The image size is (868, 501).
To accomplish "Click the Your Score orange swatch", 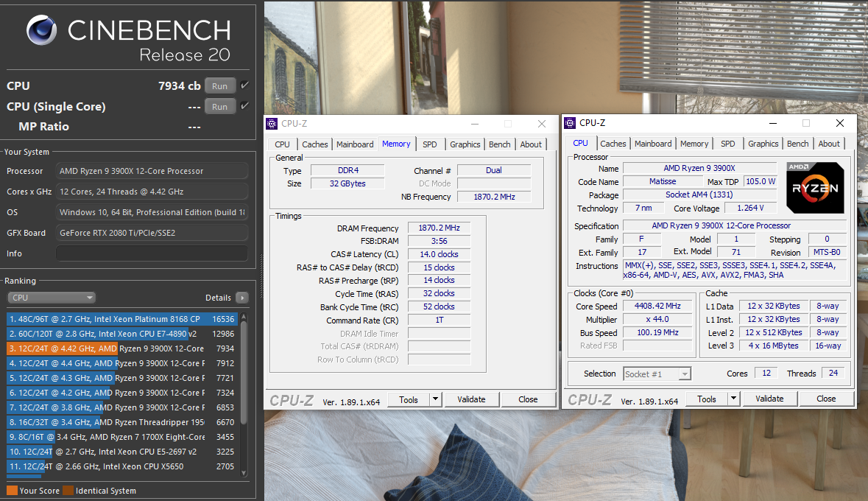I will coord(13,491).
